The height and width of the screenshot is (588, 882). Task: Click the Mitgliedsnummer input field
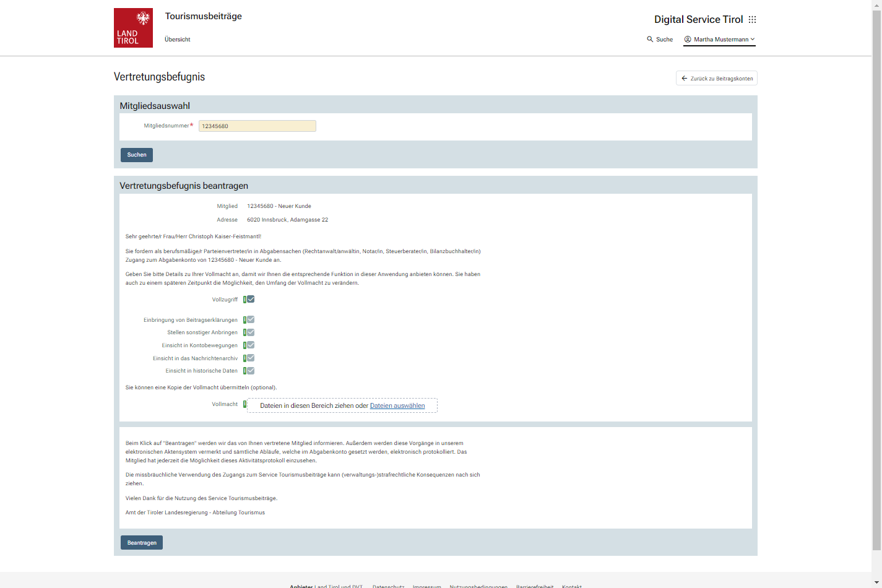coord(257,126)
